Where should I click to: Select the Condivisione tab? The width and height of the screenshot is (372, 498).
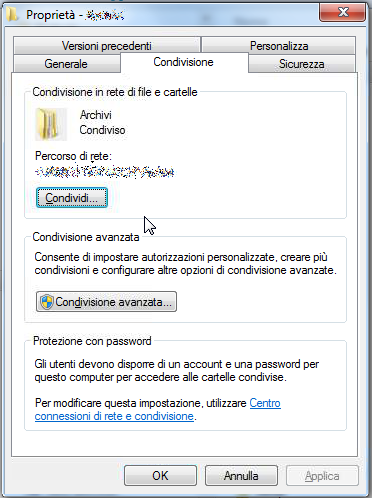[x=184, y=62]
